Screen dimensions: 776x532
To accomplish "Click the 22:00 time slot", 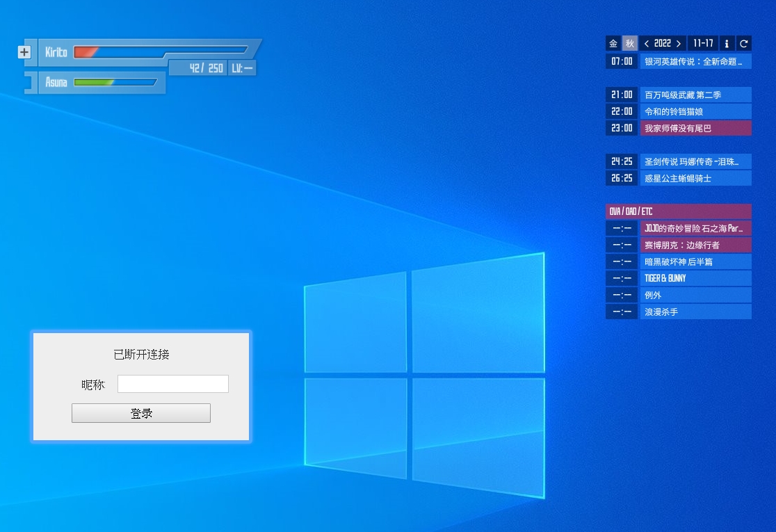I will (x=622, y=111).
